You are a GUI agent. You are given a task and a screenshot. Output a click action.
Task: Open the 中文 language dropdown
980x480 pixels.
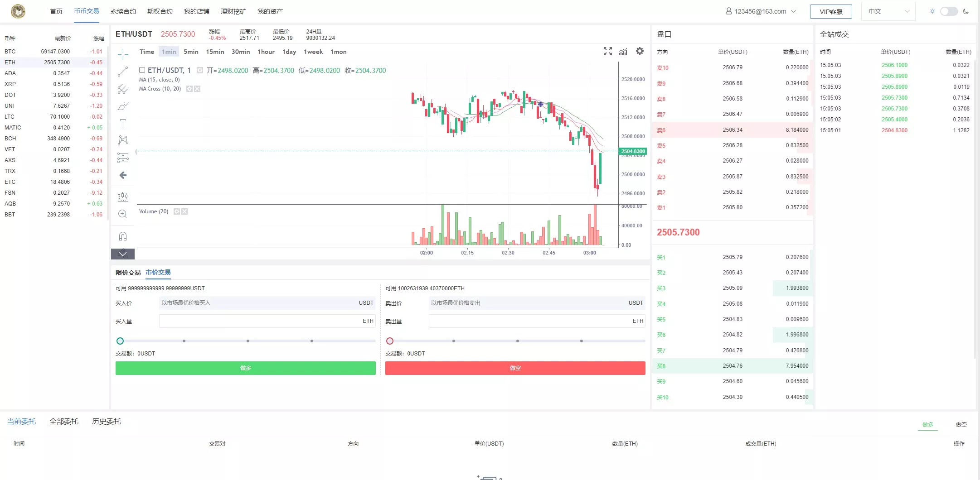click(888, 11)
